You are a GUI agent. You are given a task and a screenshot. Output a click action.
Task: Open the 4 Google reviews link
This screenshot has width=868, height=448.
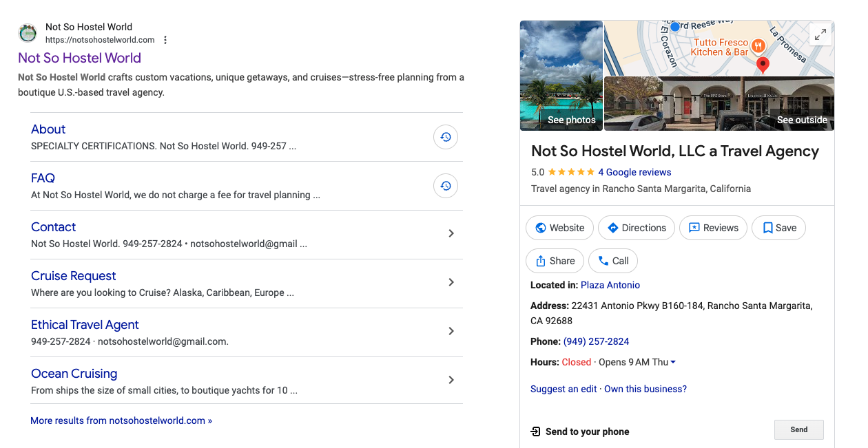click(634, 172)
